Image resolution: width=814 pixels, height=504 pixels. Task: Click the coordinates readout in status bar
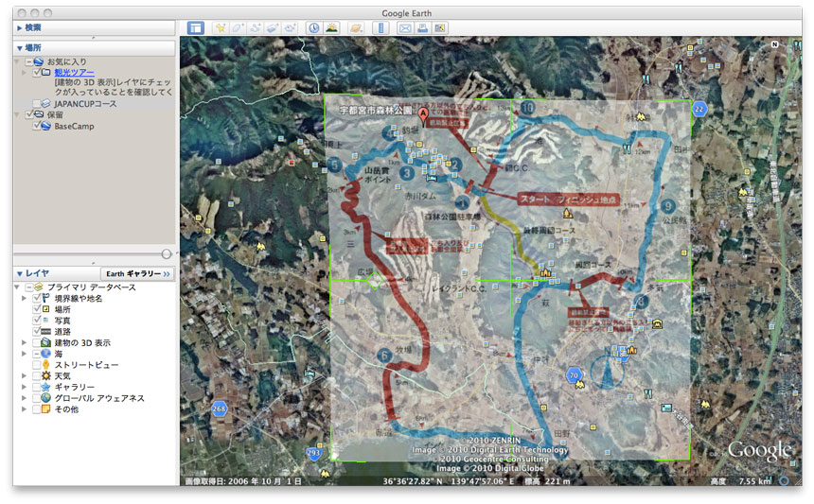[x=448, y=481]
